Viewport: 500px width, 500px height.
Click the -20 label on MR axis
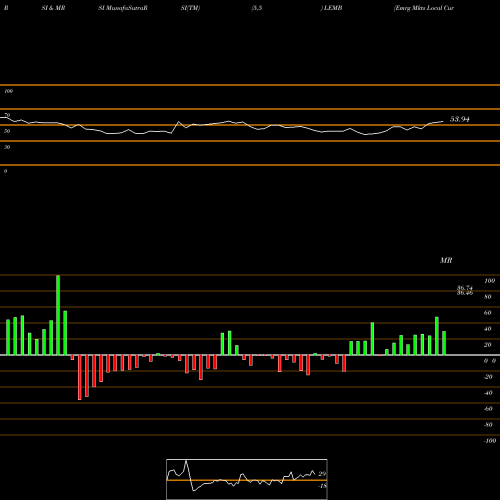pos(488,377)
